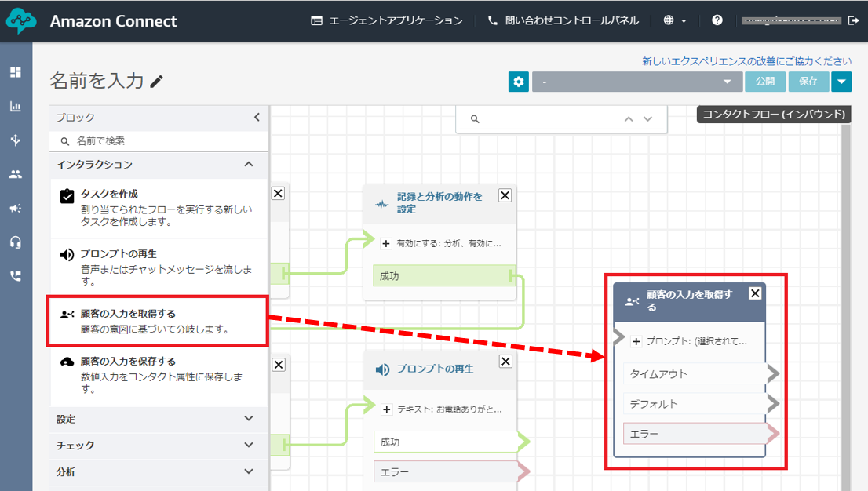This screenshot has height=491, width=868.
Task: Select the 顧客の入力を取得する block in list
Action: [x=159, y=321]
